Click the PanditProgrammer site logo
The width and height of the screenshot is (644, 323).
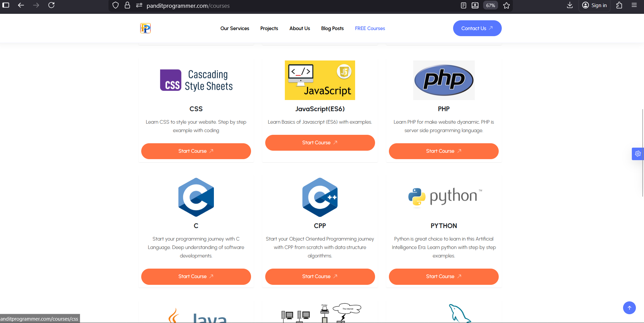pos(145,28)
